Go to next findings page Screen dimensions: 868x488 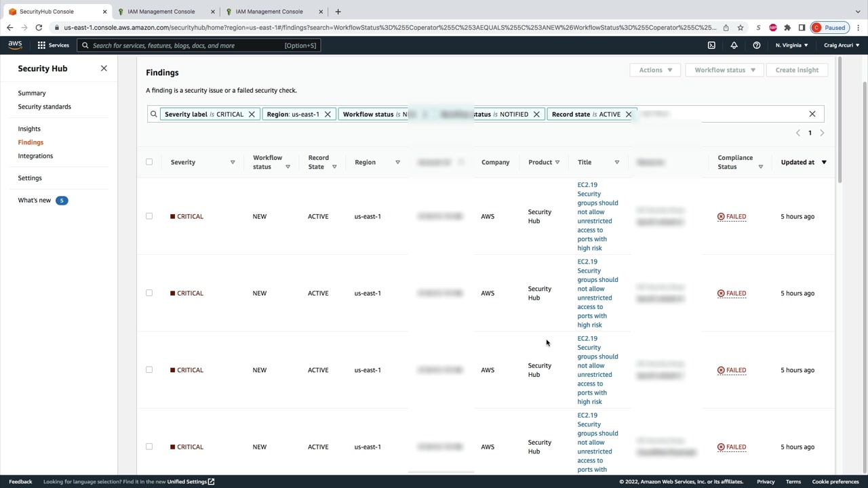pyautogui.click(x=822, y=133)
